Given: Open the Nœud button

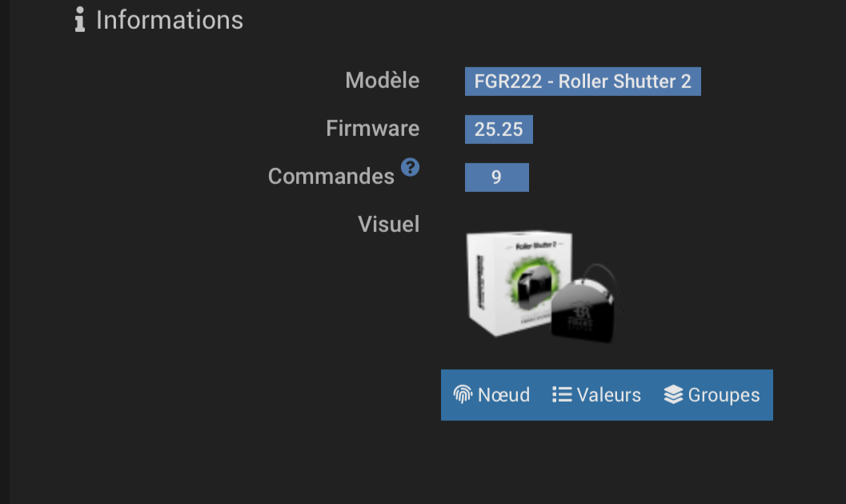Looking at the screenshot, I should (492, 394).
